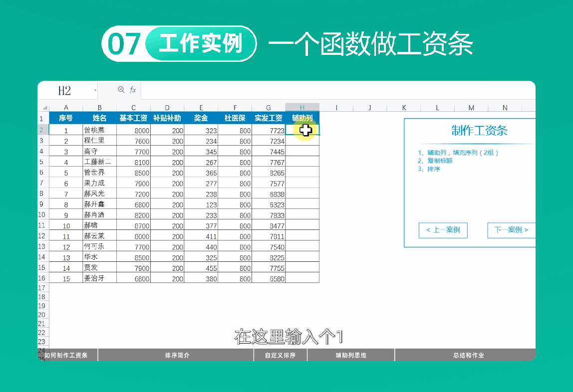Click the magnifier icon beside fx
This screenshot has width=573, height=392.
(121, 89)
